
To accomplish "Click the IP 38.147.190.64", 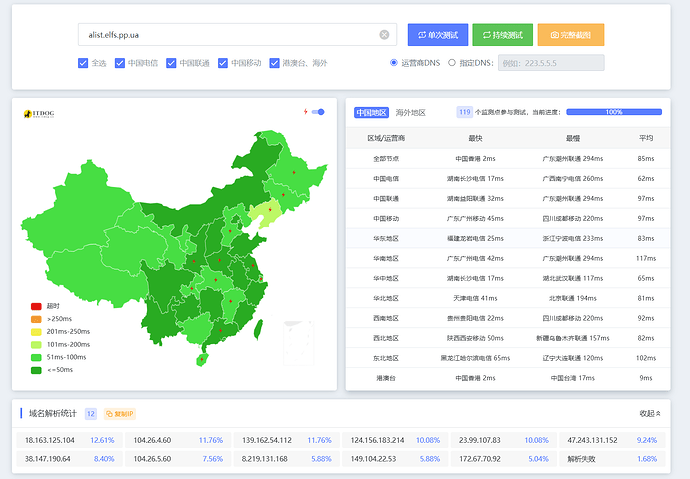I will [x=48, y=459].
